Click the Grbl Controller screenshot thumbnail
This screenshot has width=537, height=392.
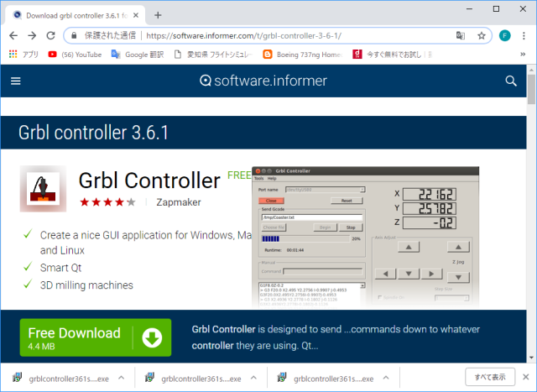point(365,237)
